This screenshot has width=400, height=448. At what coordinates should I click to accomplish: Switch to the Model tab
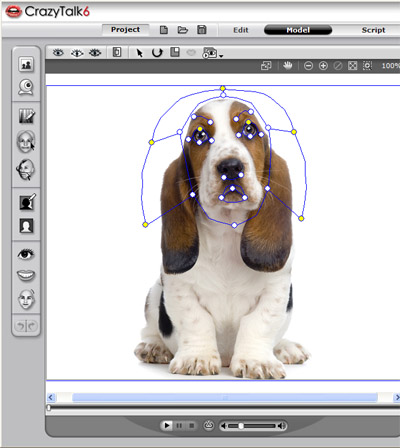click(298, 30)
